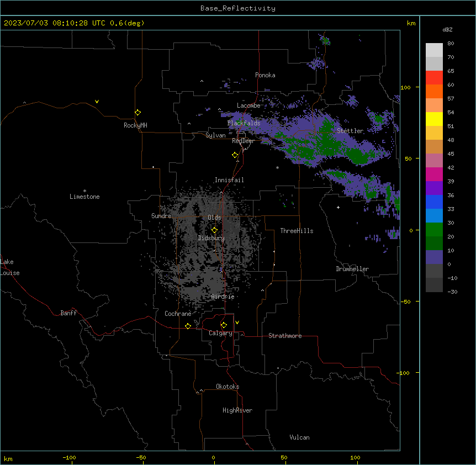Select the light gray 80-70 dBZ swatch

point(434,50)
